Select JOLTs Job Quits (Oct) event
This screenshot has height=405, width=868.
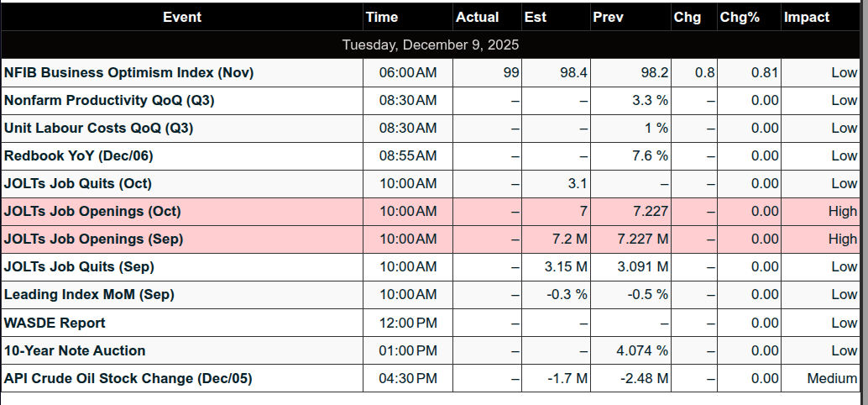point(78,184)
